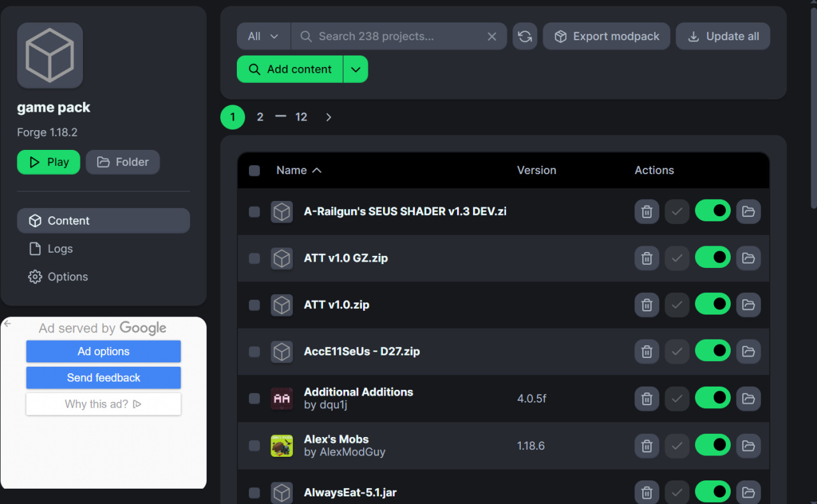Viewport: 817px width, 504px height.
Task: Clear the search field with X
Action: [x=491, y=36]
